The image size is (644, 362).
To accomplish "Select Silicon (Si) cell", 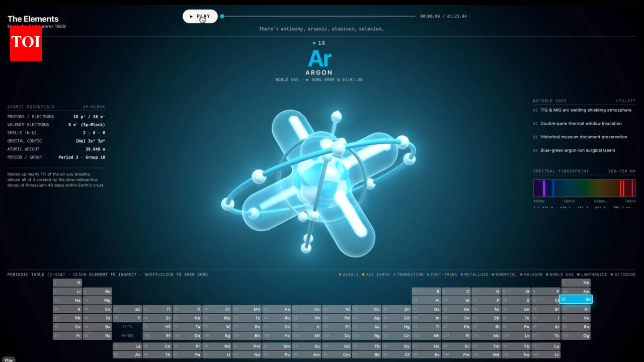I will coord(456,300).
